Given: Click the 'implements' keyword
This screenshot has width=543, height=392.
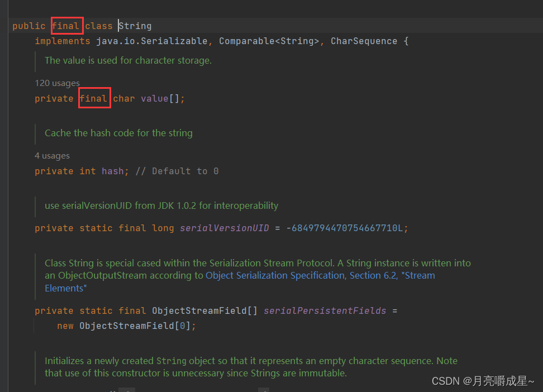Looking at the screenshot, I should pyautogui.click(x=63, y=41).
